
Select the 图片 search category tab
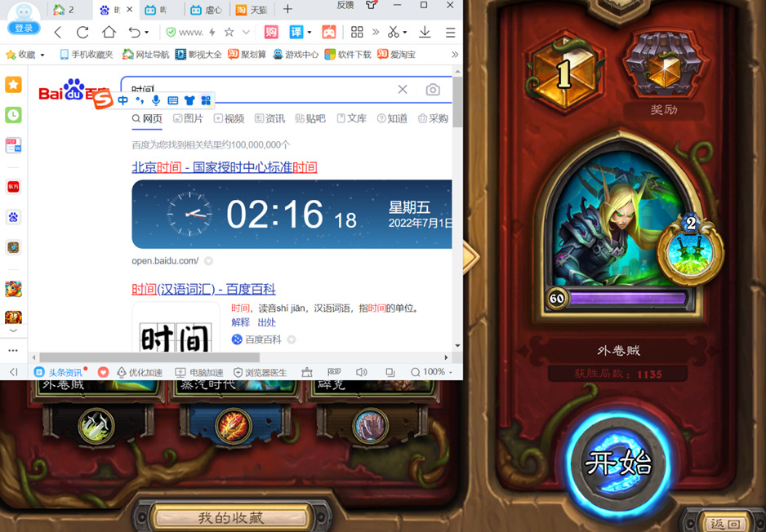tap(189, 118)
